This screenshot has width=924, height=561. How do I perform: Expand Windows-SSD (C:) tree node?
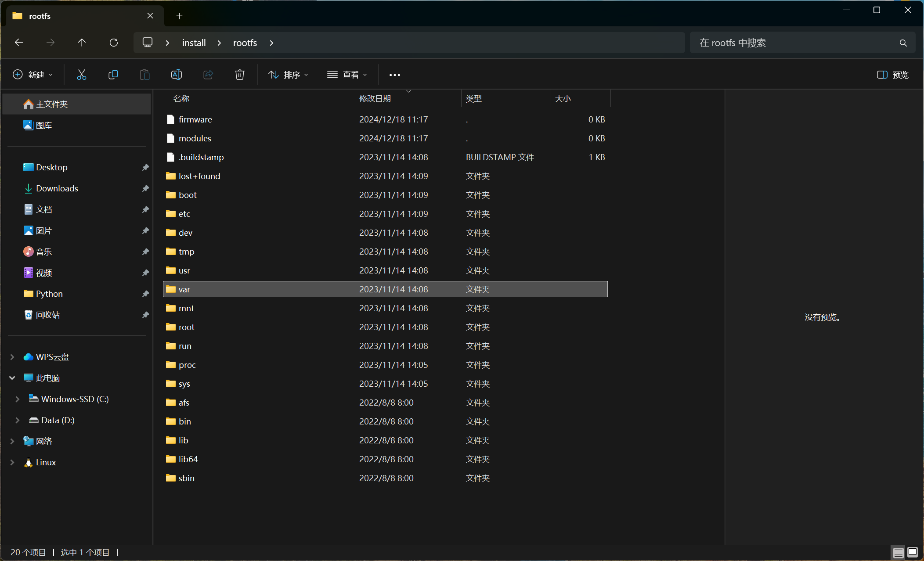click(18, 399)
